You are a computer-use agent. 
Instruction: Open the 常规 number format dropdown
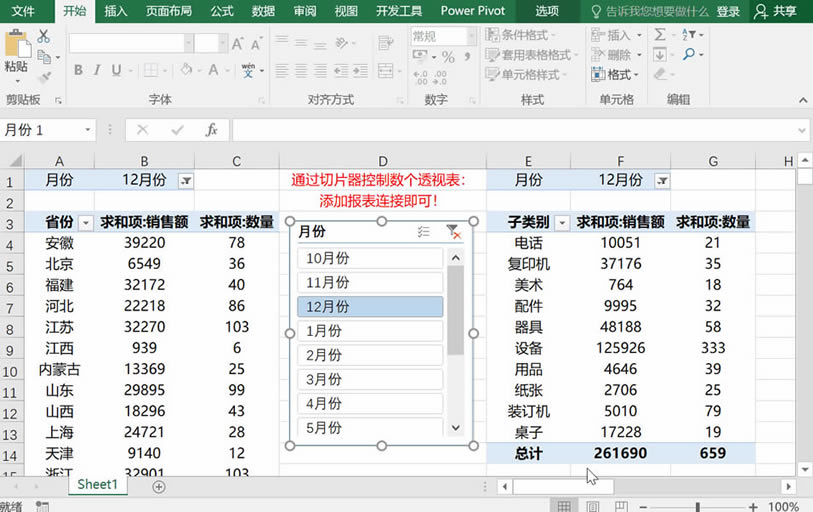point(471,36)
